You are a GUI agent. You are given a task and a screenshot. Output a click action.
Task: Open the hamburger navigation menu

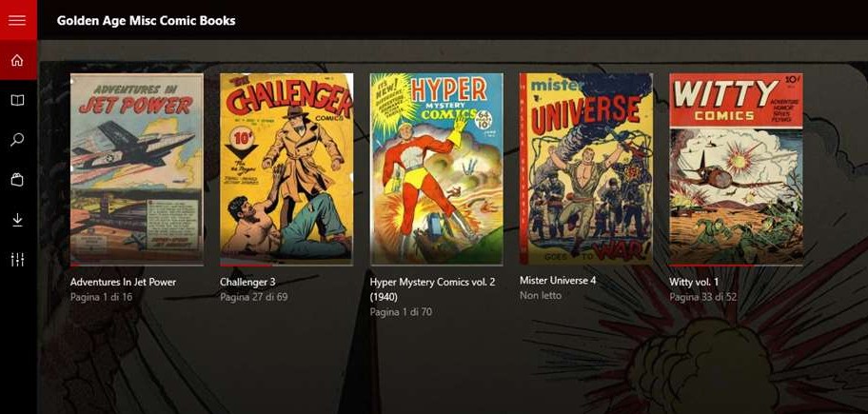tap(17, 20)
